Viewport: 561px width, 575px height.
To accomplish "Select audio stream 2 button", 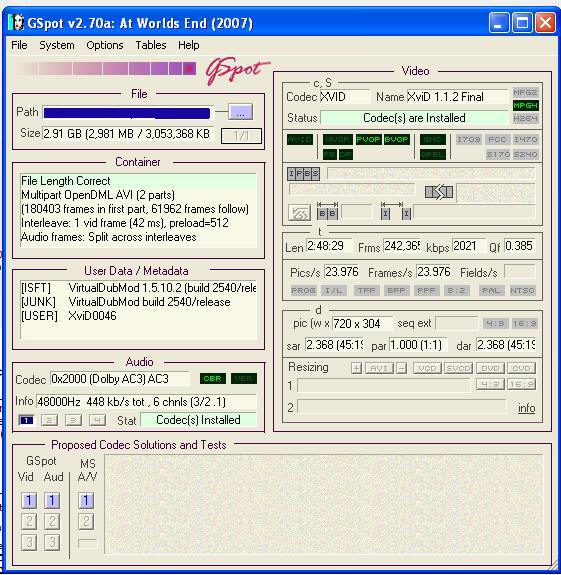I will [50, 420].
